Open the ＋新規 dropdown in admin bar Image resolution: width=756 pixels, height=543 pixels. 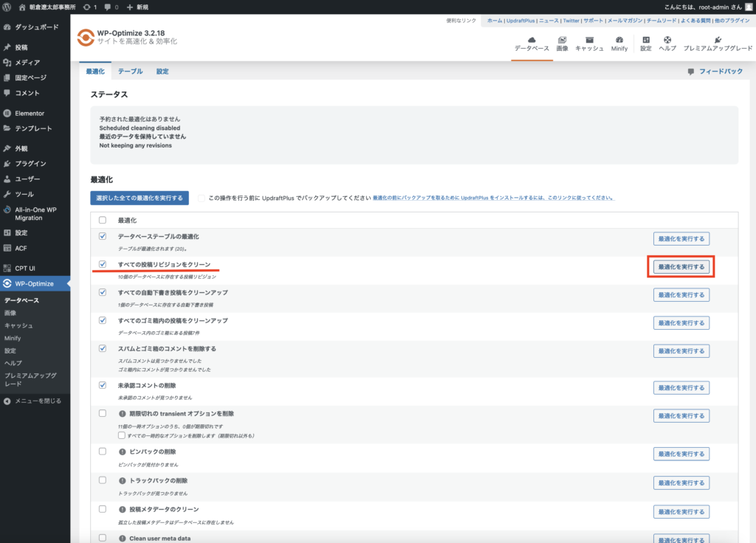click(x=137, y=7)
